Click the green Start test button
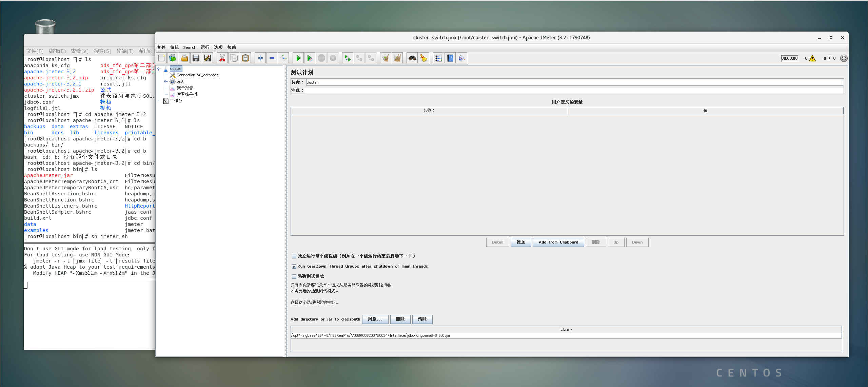Image resolution: width=868 pixels, height=387 pixels. [298, 58]
